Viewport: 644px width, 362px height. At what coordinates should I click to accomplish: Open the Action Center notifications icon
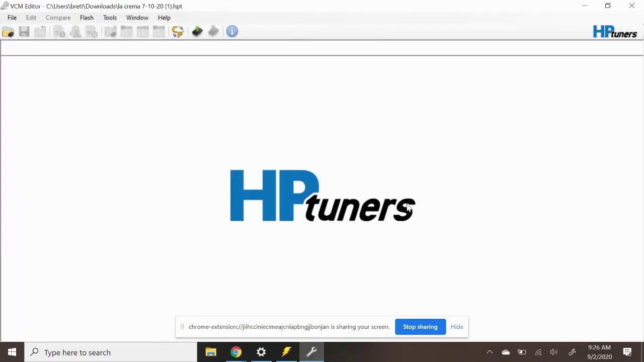627,352
